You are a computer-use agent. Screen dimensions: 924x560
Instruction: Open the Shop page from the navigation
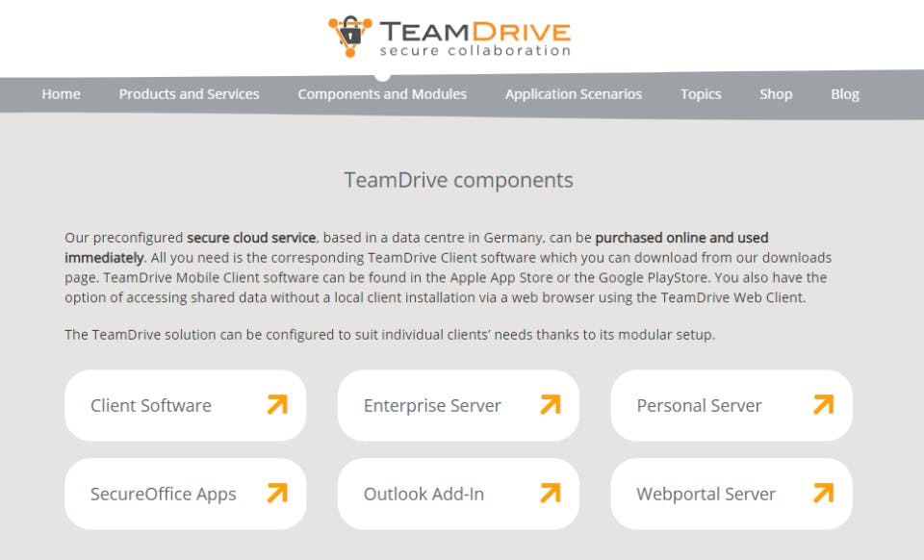776,93
